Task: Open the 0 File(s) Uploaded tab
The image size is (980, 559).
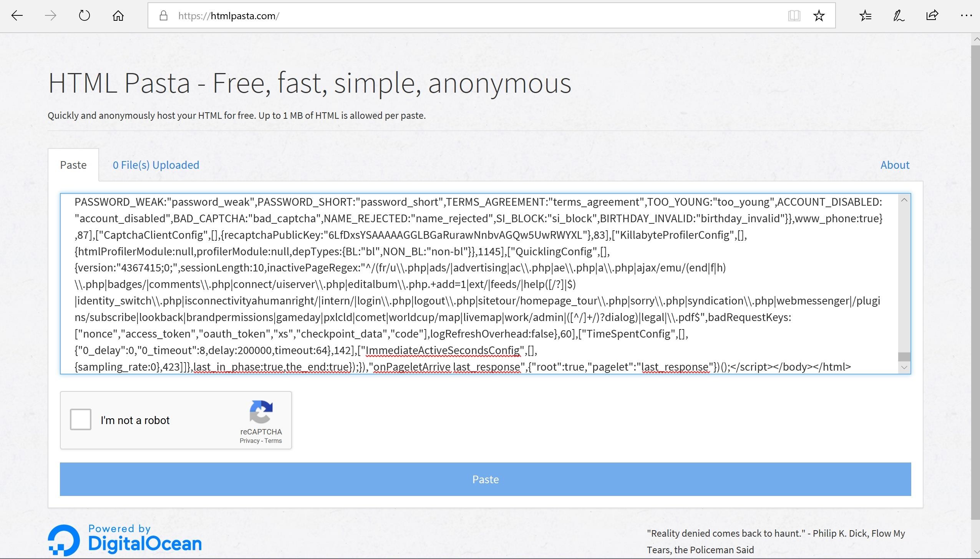Action: pos(156,165)
